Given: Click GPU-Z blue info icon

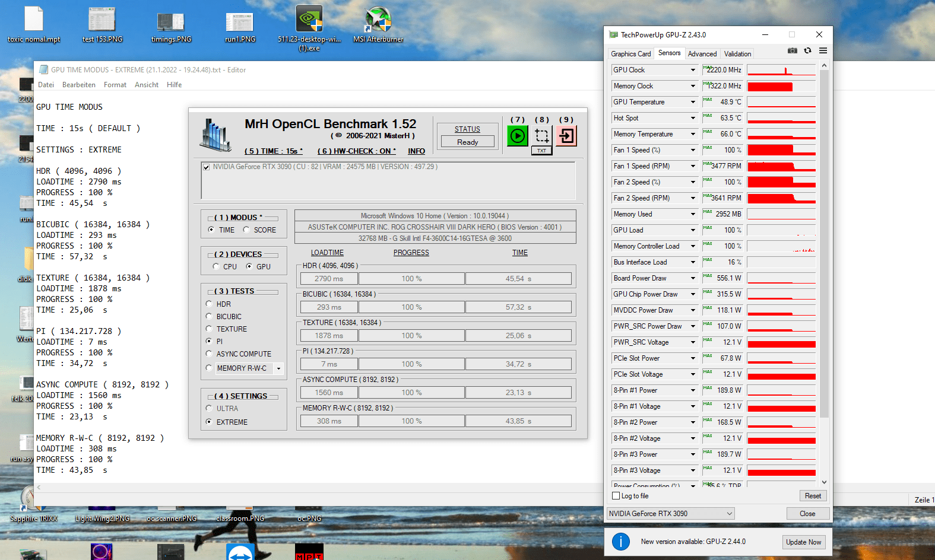Looking at the screenshot, I should click(621, 541).
